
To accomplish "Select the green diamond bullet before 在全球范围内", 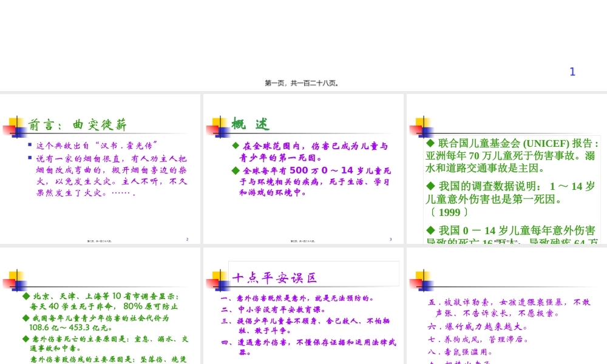I will pos(236,146).
